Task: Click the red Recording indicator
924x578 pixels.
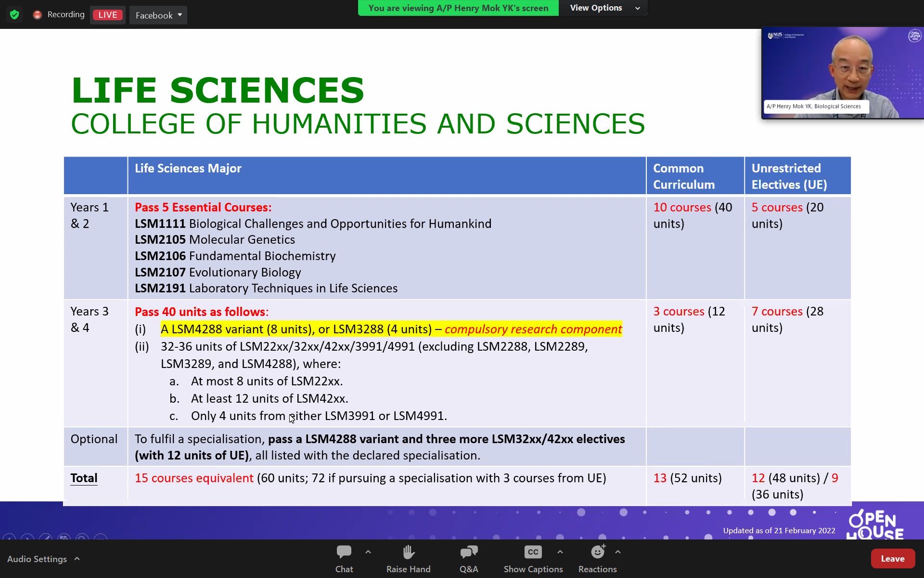Action: tap(38, 15)
